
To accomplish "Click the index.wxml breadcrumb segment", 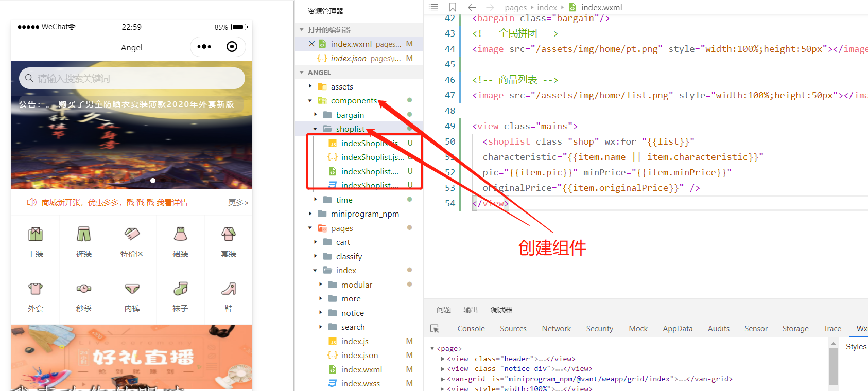I will click(601, 7).
